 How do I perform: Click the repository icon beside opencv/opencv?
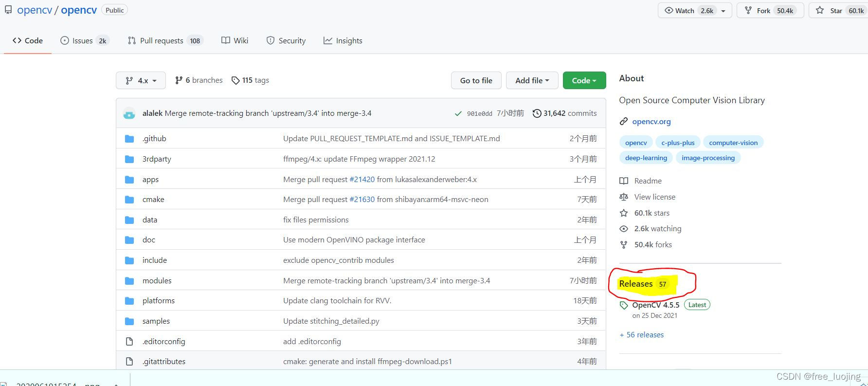[x=8, y=10]
